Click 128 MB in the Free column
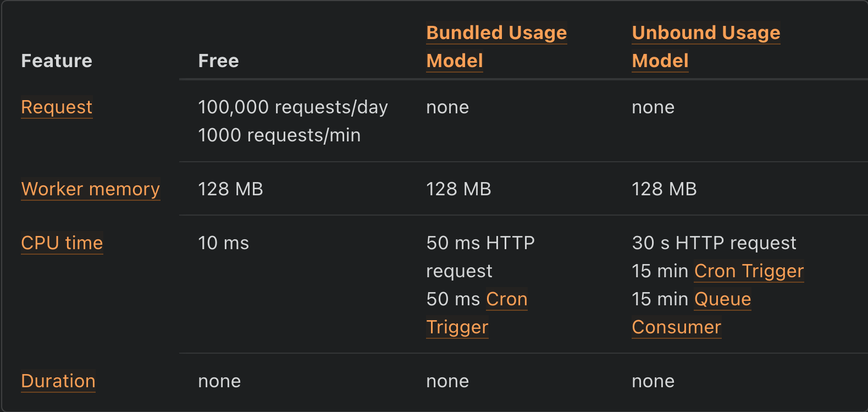This screenshot has height=412, width=868. tap(230, 189)
